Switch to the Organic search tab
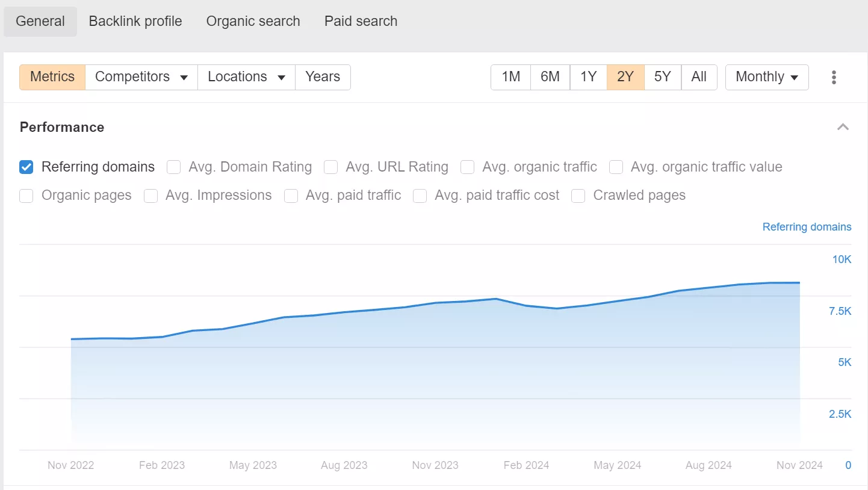This screenshot has height=490, width=868. [253, 21]
